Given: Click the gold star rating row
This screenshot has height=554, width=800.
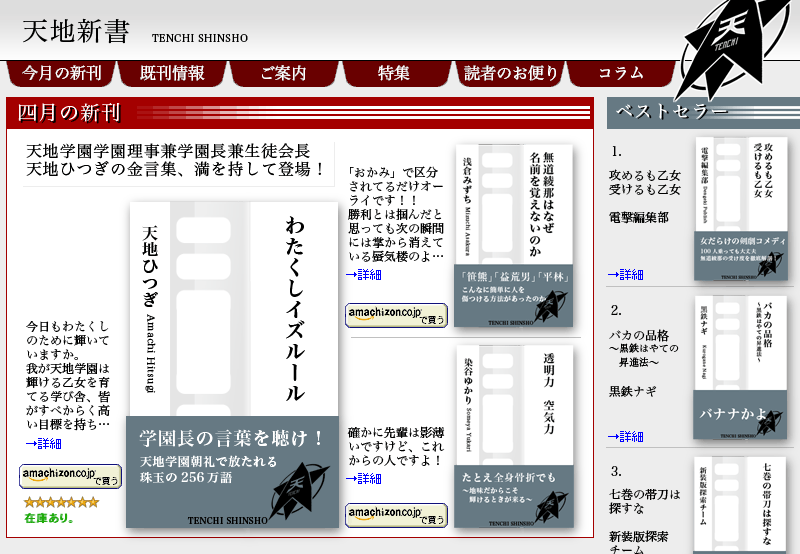Looking at the screenshot, I should pyautogui.click(x=61, y=502).
